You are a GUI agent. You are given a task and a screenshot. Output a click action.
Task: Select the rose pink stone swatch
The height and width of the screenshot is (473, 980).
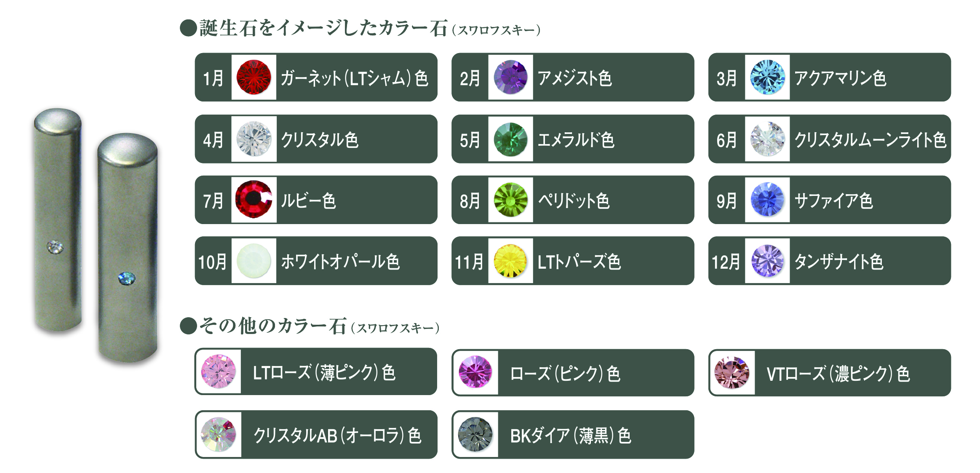[475, 372]
